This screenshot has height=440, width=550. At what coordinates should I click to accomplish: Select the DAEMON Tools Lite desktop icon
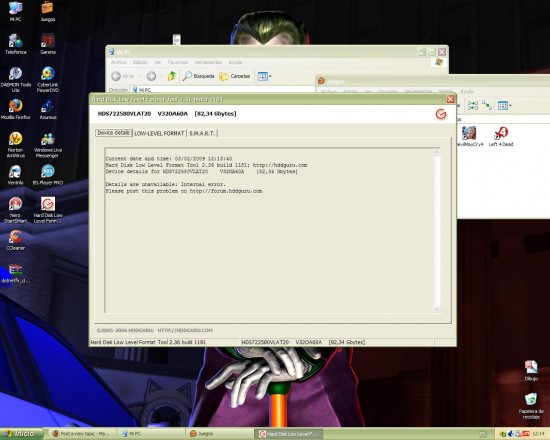point(15,80)
